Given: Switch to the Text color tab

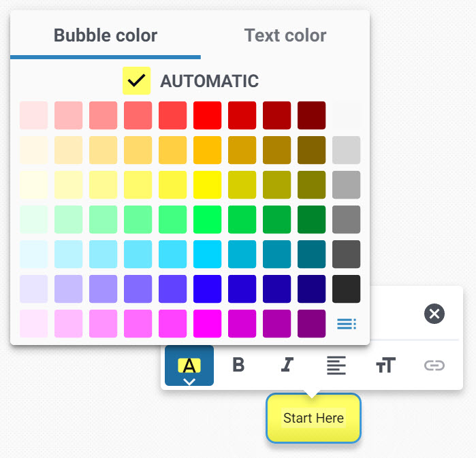Looking at the screenshot, I should tap(285, 35).
